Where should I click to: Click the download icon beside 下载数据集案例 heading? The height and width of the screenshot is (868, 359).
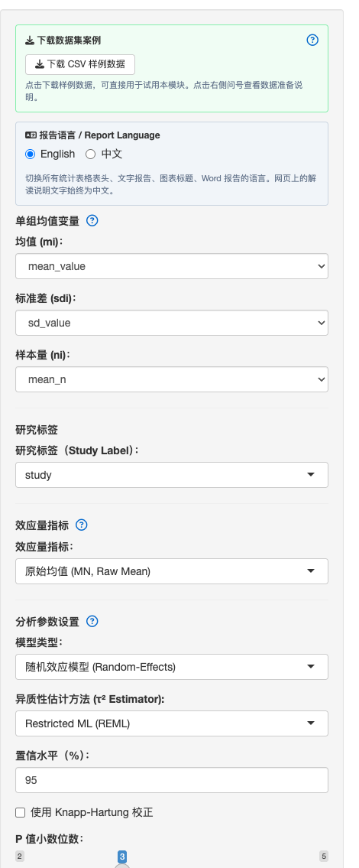(30, 41)
